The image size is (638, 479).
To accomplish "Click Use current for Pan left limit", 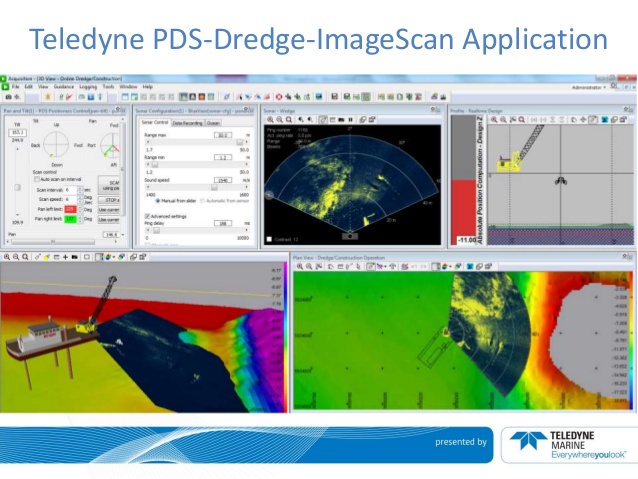I will tap(109, 210).
